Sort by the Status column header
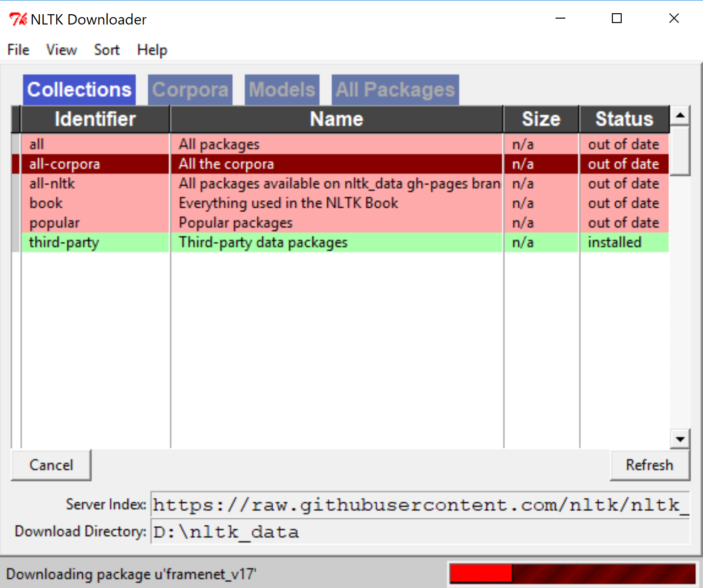 click(x=625, y=119)
